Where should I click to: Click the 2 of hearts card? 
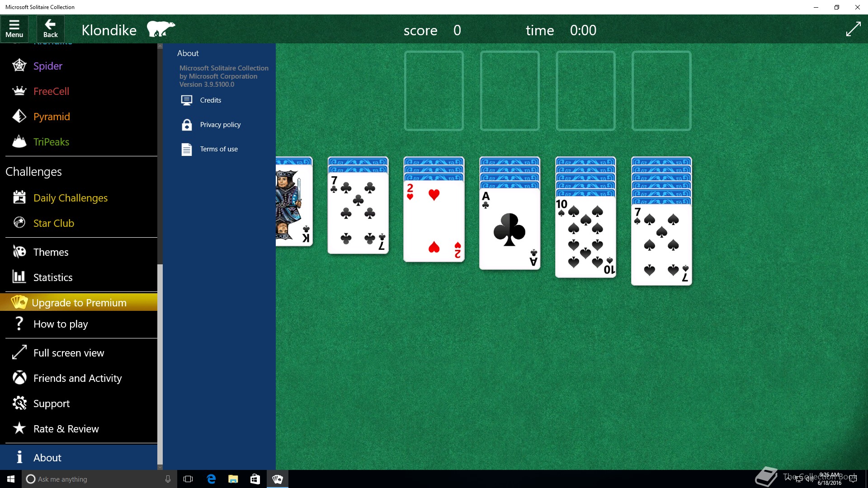[434, 221]
